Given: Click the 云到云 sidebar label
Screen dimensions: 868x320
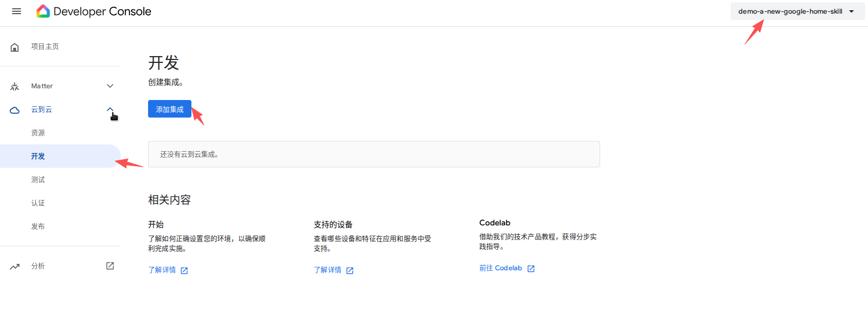Looking at the screenshot, I should pos(41,109).
